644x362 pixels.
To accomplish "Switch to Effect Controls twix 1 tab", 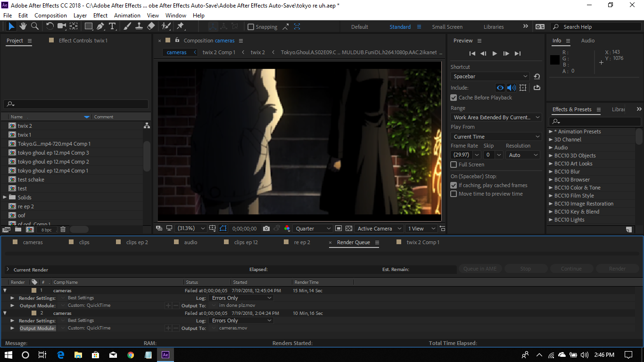I will 83,41.
